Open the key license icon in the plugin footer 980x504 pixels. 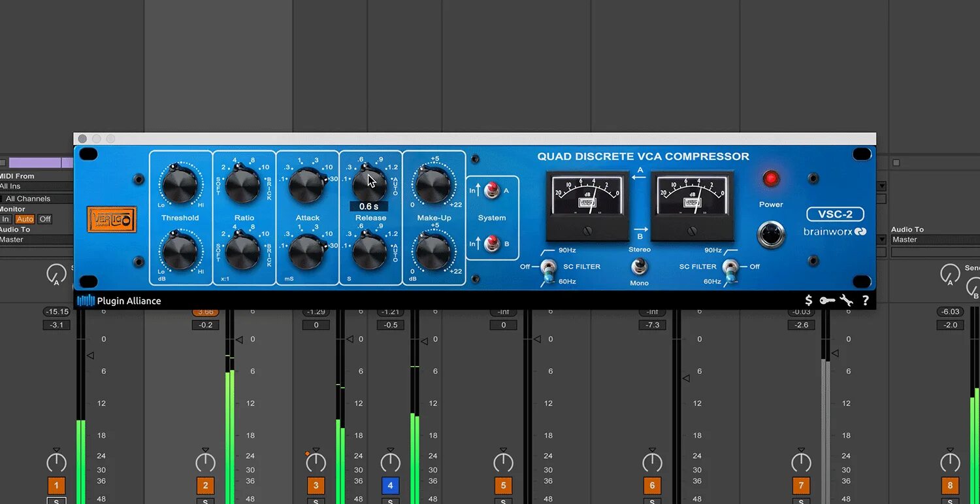(x=827, y=300)
